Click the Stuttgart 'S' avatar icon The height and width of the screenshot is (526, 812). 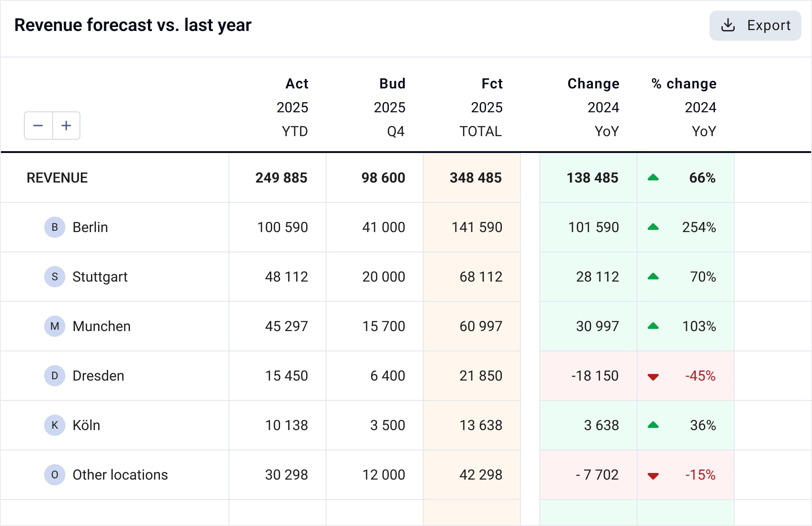point(55,277)
